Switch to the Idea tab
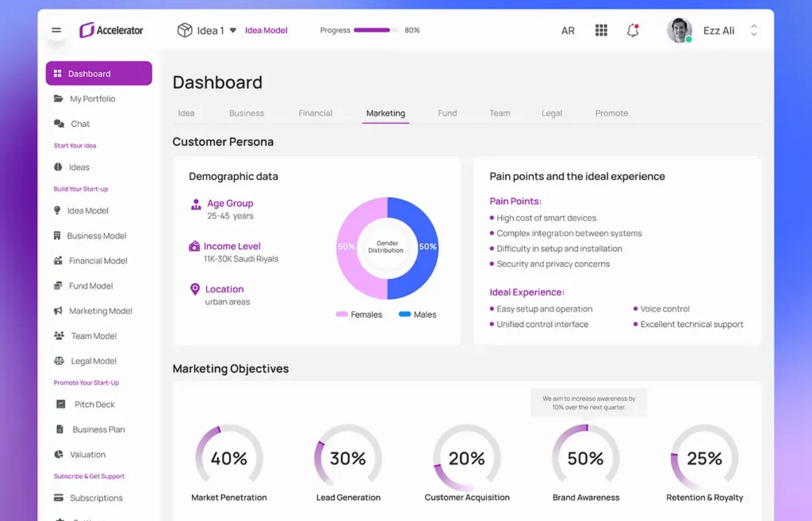The height and width of the screenshot is (521, 812). click(186, 113)
